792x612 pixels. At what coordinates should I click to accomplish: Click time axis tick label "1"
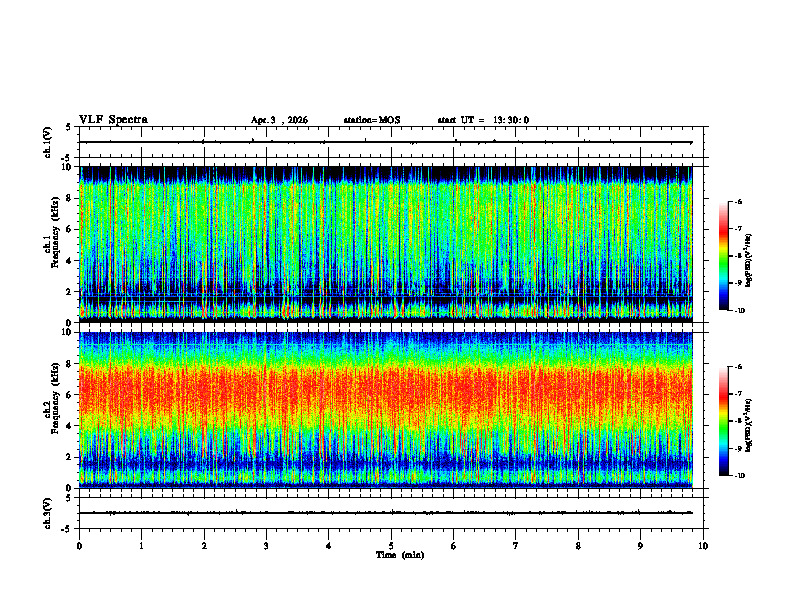click(141, 546)
